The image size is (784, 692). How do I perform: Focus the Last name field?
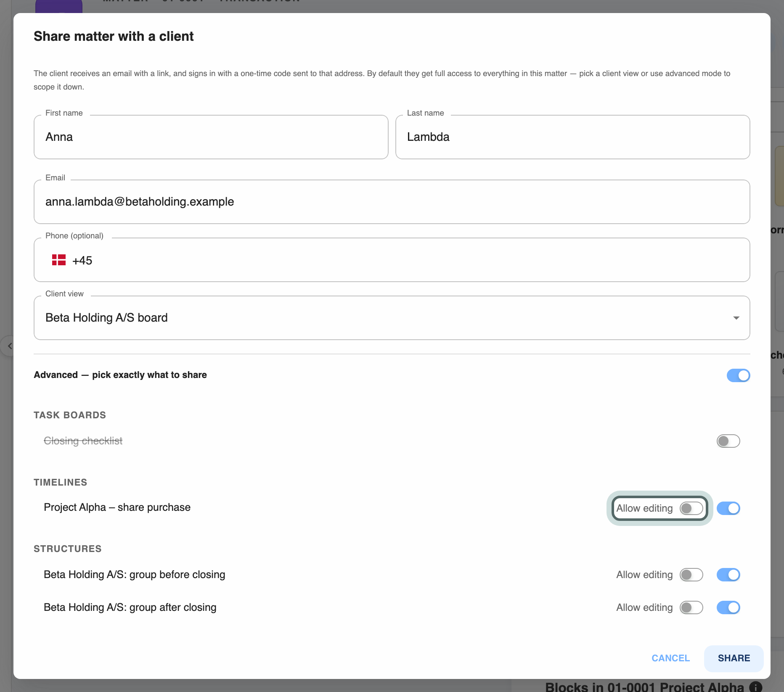[572, 137]
